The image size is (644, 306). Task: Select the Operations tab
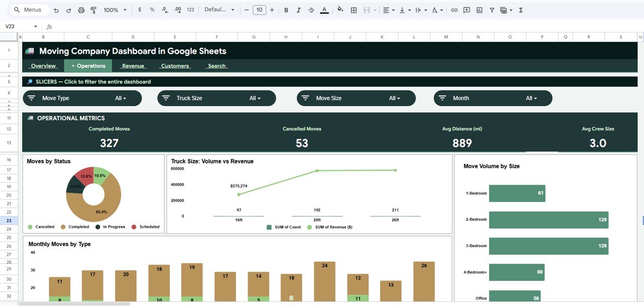(x=88, y=66)
